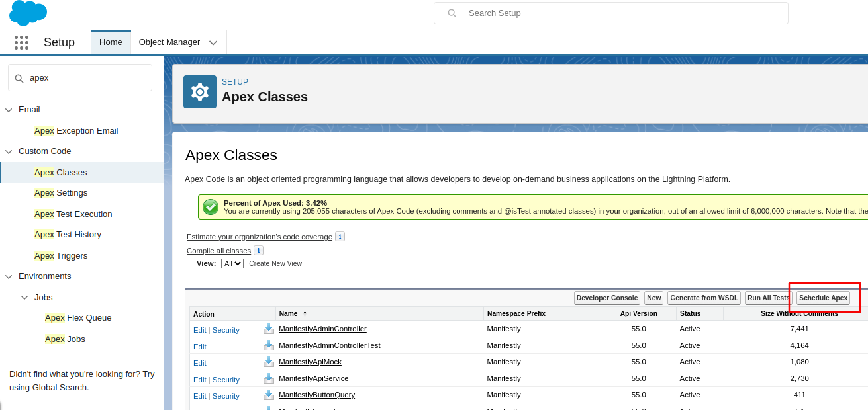
Task: Click info icon beside code coverage link
Action: click(x=340, y=236)
